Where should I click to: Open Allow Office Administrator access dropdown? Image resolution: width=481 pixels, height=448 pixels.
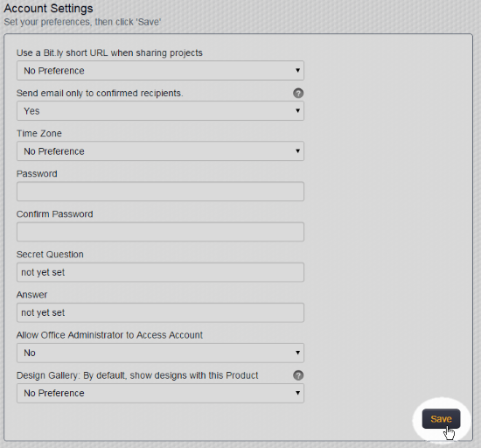click(160, 353)
